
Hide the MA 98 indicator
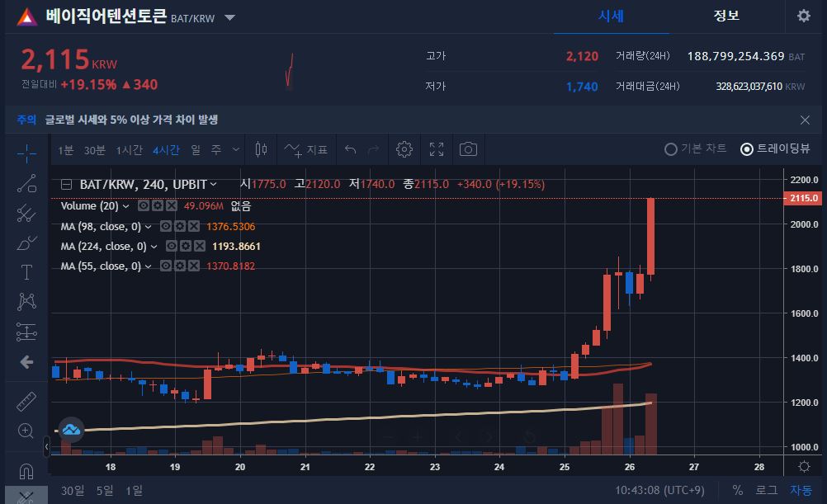point(166,226)
